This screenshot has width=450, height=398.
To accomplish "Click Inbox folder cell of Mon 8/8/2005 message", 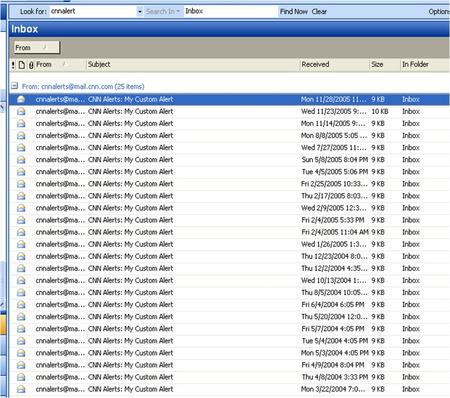I will [x=411, y=136].
